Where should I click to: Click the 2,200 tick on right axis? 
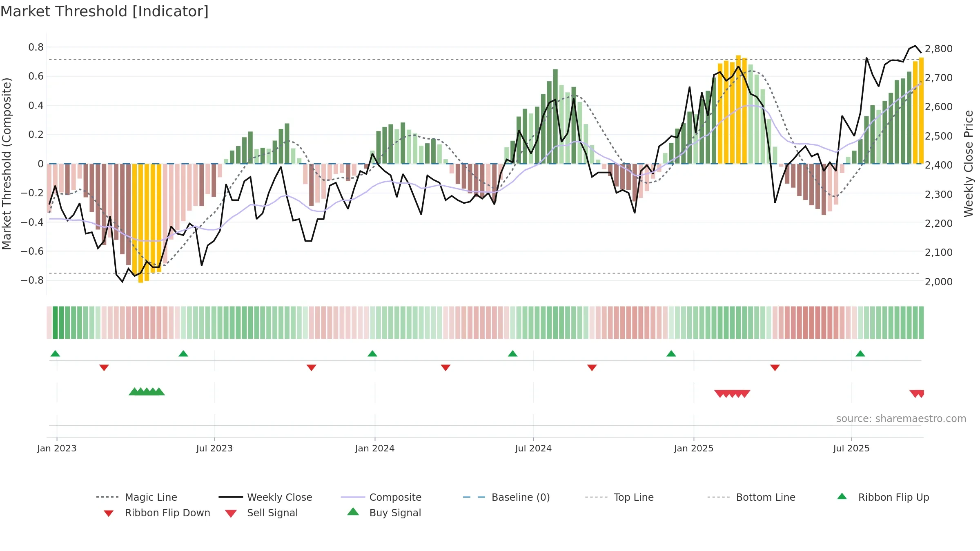click(939, 223)
